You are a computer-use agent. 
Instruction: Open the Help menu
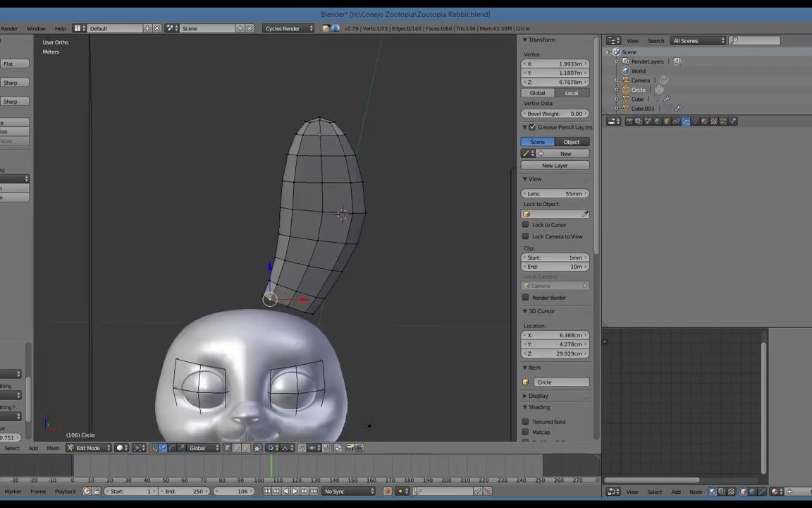coord(60,28)
